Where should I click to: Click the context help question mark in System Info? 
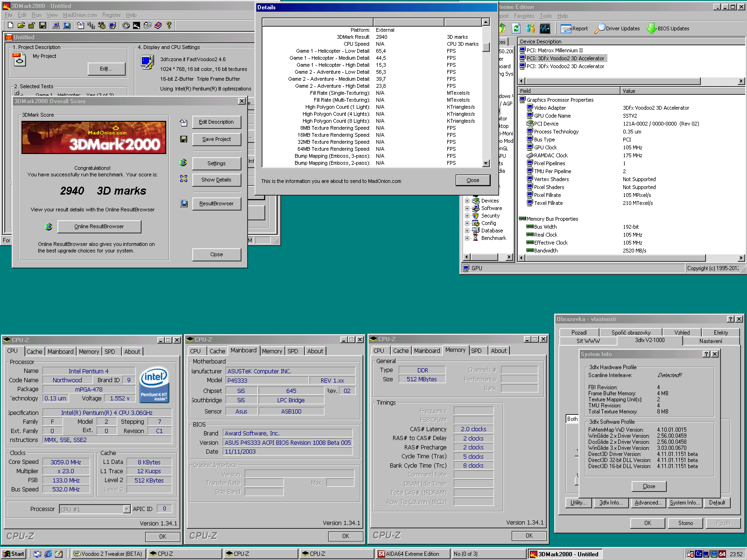(706, 354)
